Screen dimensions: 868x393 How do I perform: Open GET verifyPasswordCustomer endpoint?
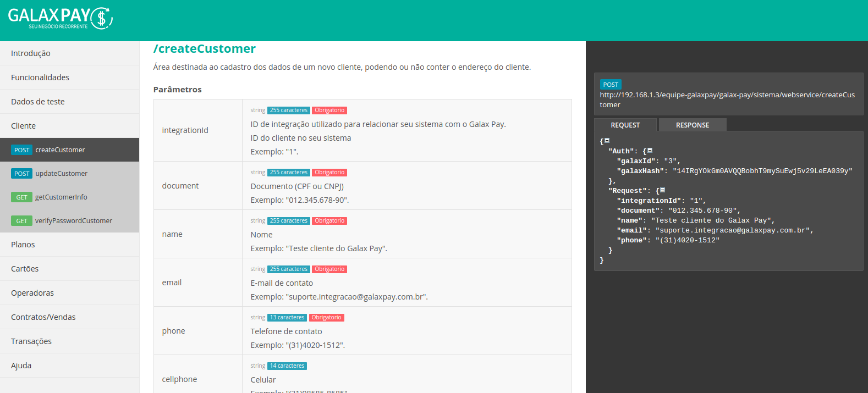coord(69,220)
